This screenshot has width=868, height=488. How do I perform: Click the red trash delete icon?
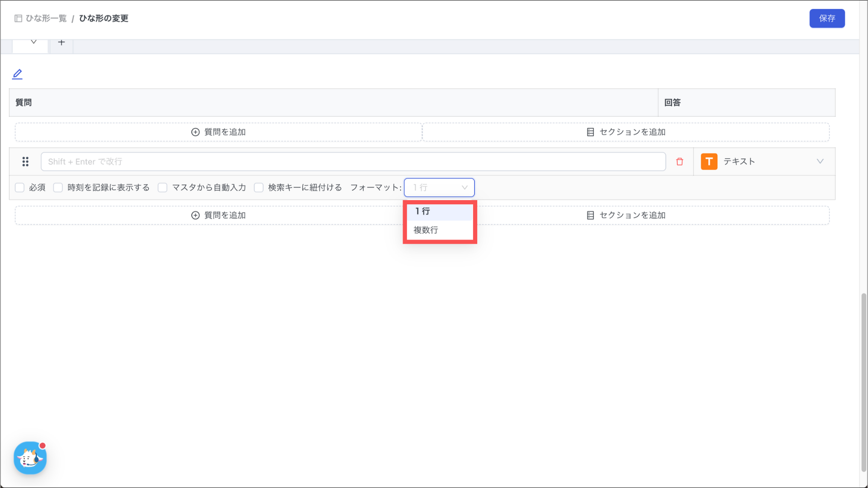[x=680, y=162]
